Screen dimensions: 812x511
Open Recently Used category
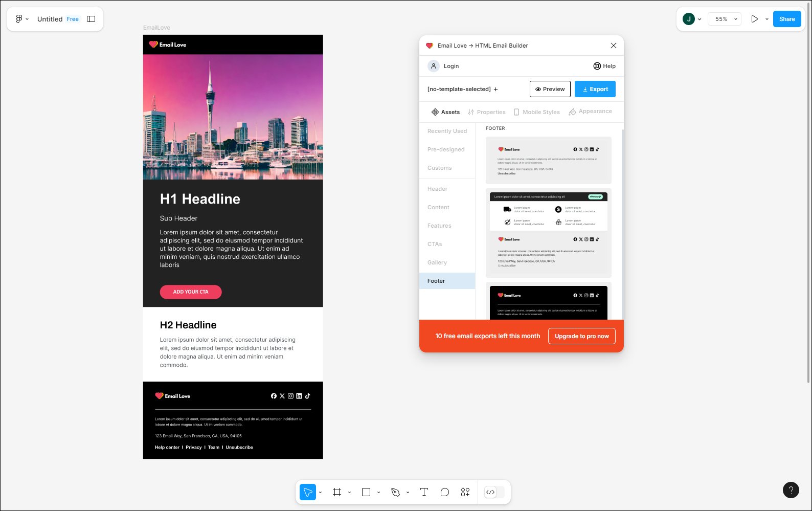click(x=447, y=131)
